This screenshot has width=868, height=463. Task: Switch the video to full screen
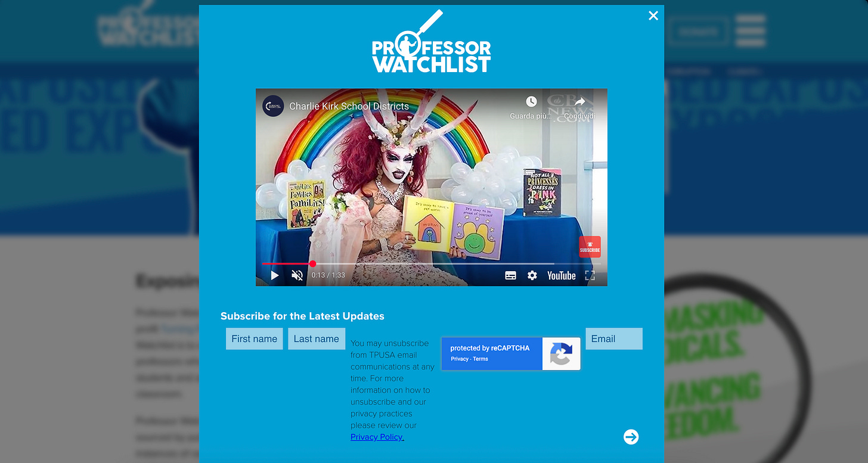click(x=590, y=275)
